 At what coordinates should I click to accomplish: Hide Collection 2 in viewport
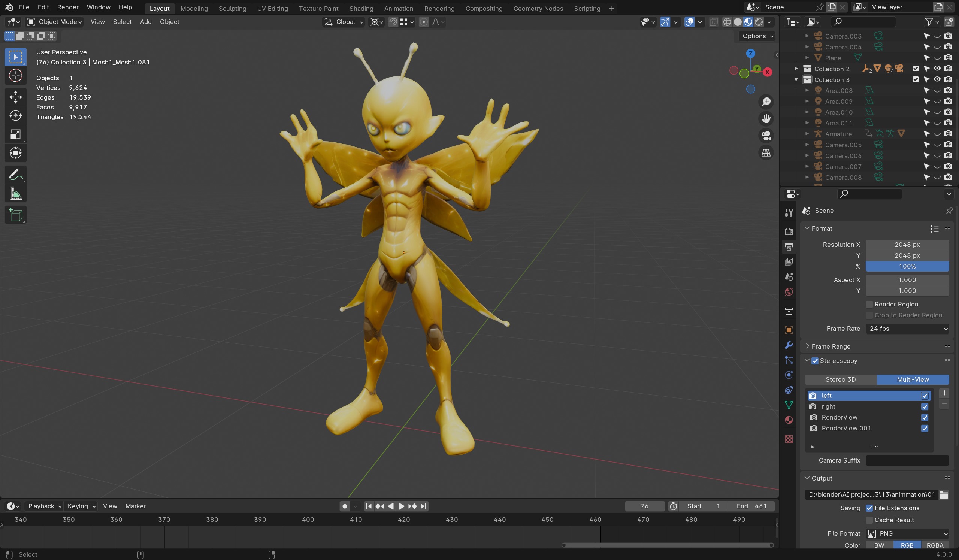click(937, 69)
